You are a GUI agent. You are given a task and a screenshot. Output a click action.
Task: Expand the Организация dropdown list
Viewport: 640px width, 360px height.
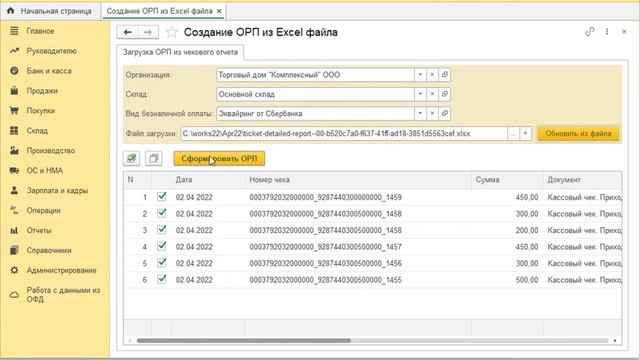click(x=420, y=75)
